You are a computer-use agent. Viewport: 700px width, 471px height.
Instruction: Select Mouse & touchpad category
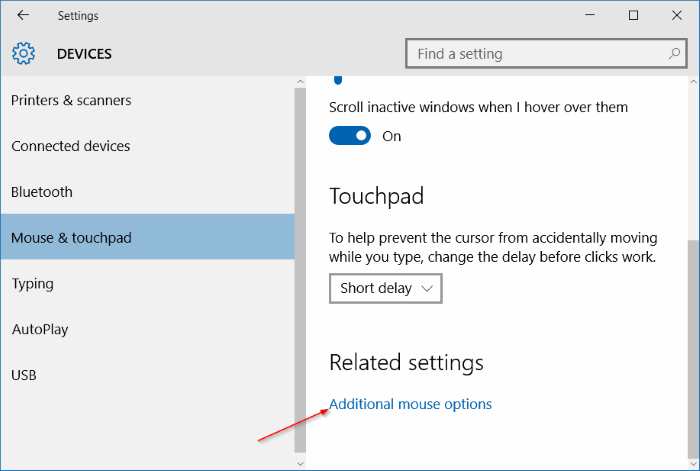click(71, 238)
